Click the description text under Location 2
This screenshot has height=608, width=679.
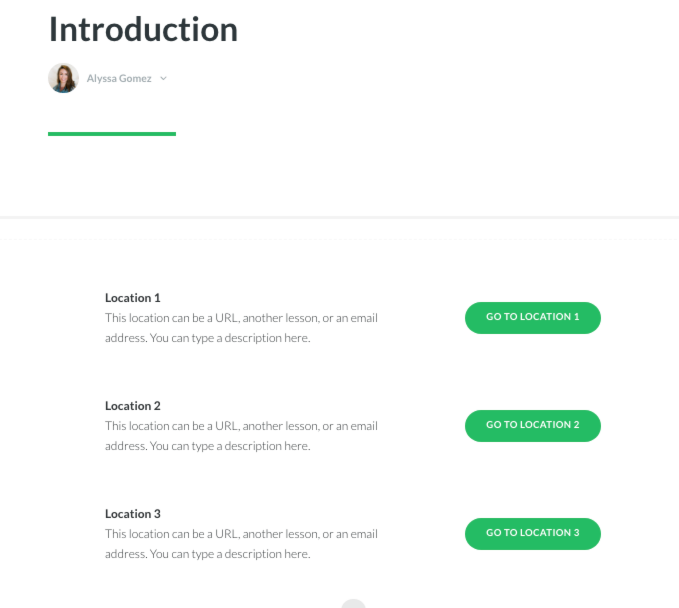click(241, 436)
